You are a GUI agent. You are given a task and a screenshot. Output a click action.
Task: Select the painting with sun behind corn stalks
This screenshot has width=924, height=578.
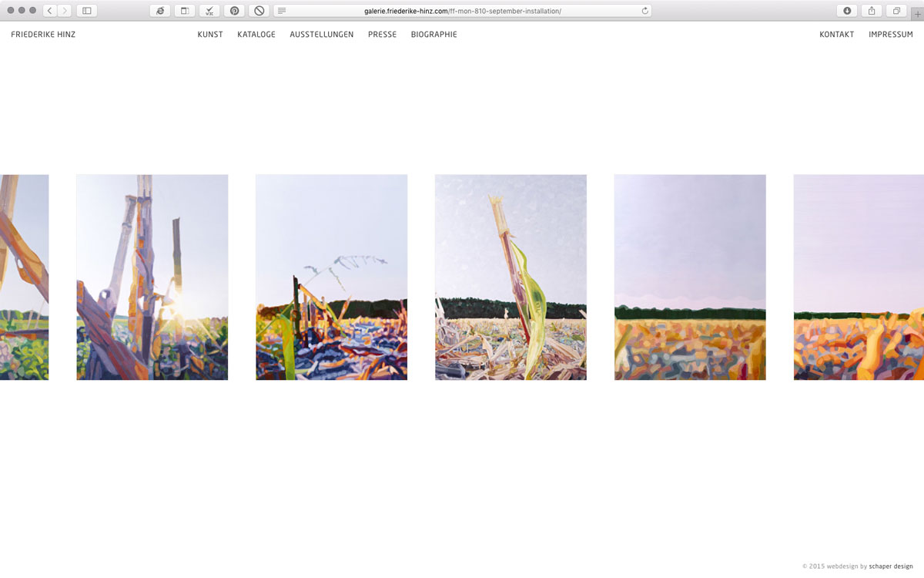tap(152, 277)
